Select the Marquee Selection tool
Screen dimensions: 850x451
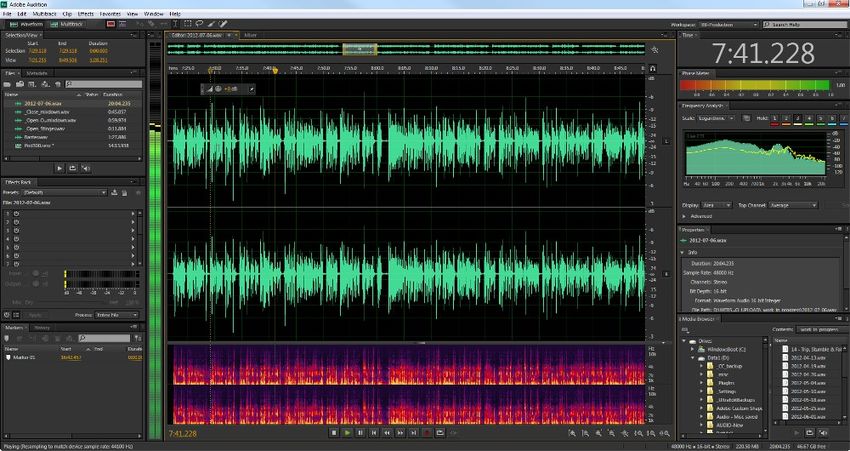[x=188, y=24]
